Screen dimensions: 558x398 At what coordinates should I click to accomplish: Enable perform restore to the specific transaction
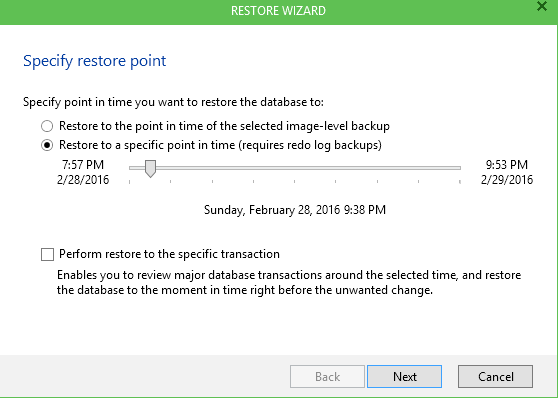pyautogui.click(x=47, y=255)
